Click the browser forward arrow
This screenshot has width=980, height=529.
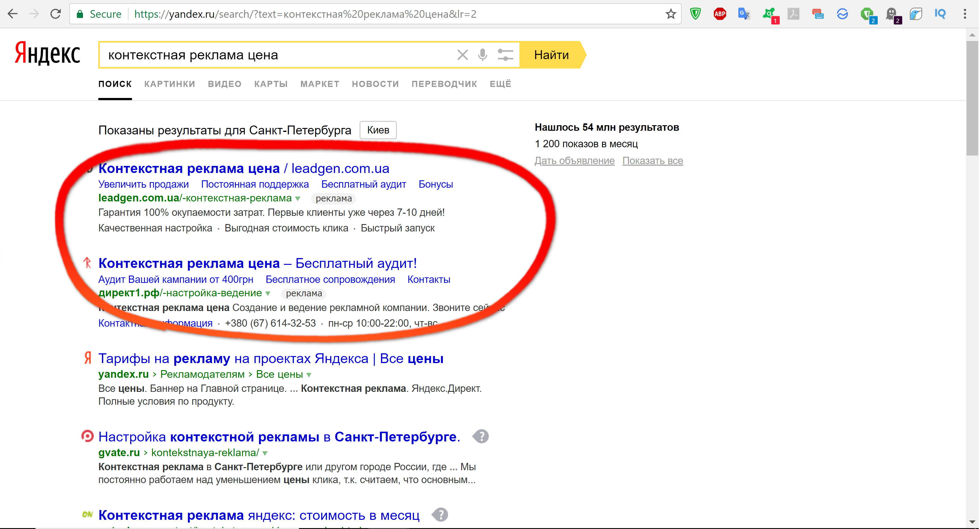(34, 14)
